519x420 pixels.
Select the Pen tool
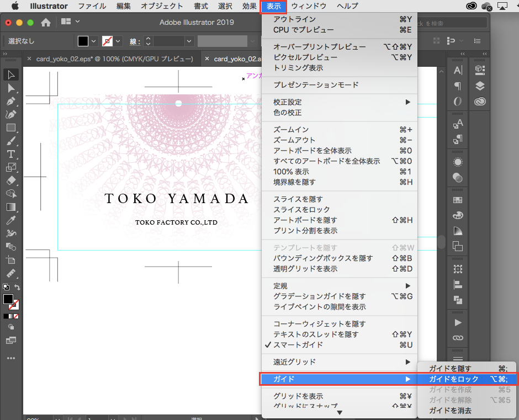tap(10, 102)
